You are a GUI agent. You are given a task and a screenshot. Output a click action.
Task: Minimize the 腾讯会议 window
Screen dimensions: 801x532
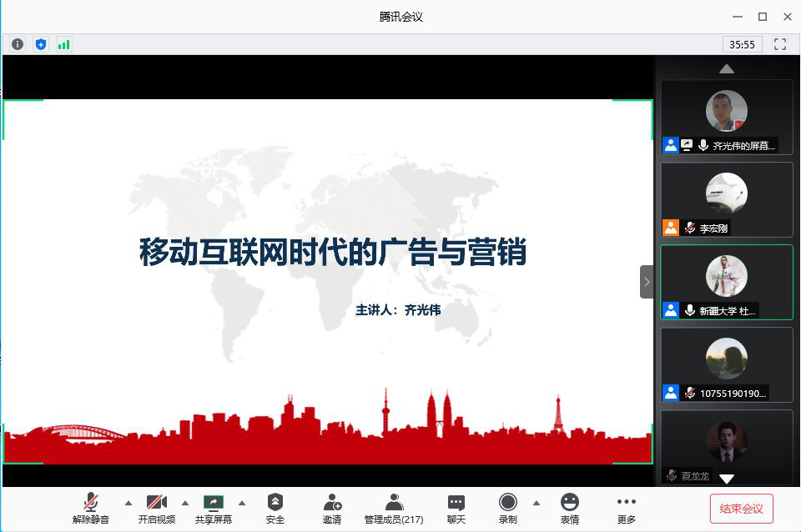[x=738, y=17]
